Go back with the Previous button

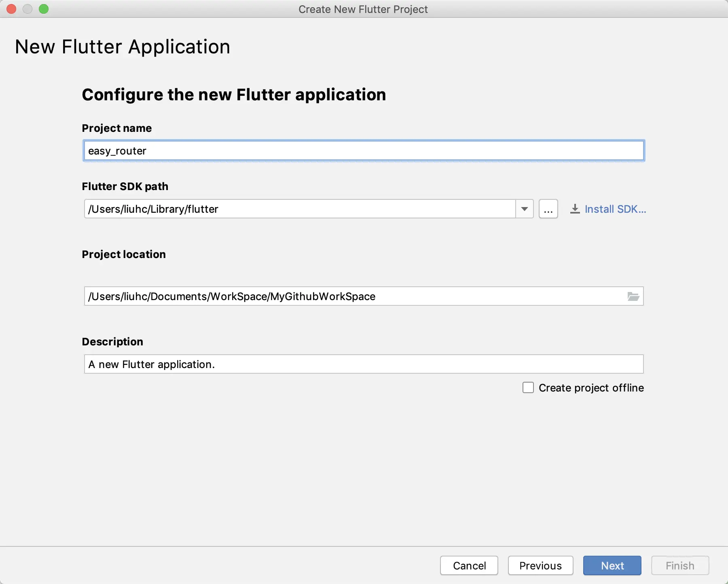point(540,565)
